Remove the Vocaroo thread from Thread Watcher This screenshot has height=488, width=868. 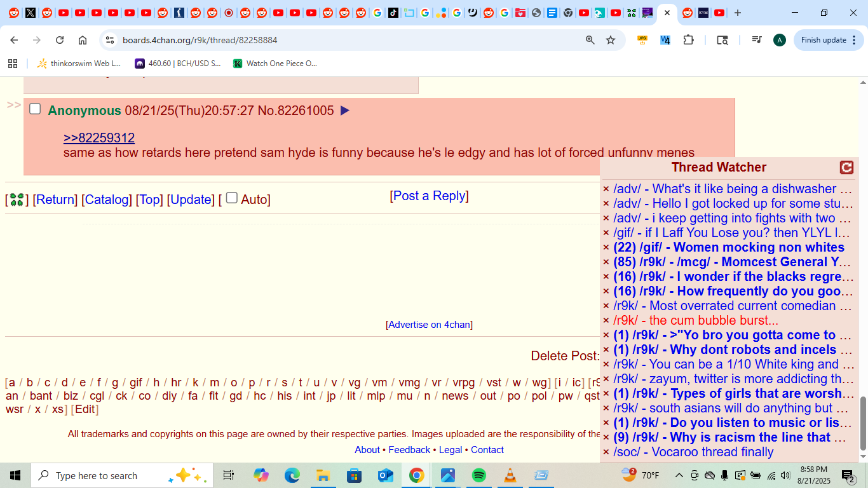[x=606, y=452]
